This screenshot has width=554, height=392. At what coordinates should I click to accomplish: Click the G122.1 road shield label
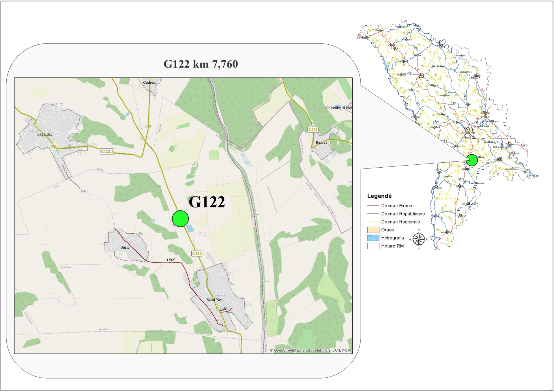click(x=107, y=151)
